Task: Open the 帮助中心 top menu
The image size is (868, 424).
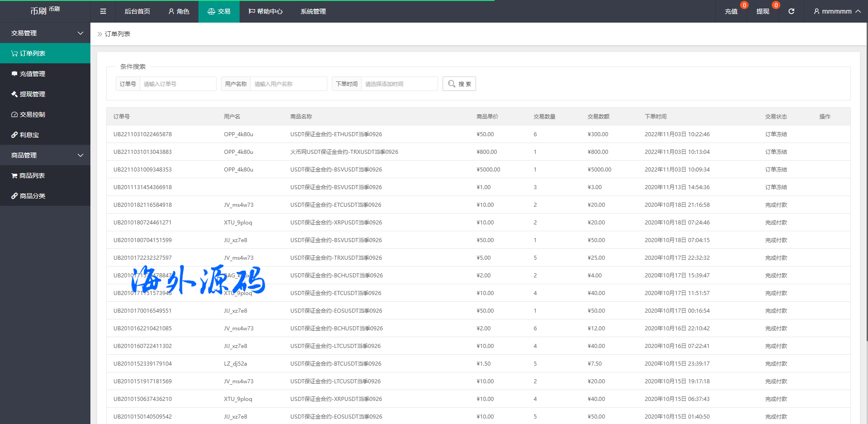Action: point(265,11)
